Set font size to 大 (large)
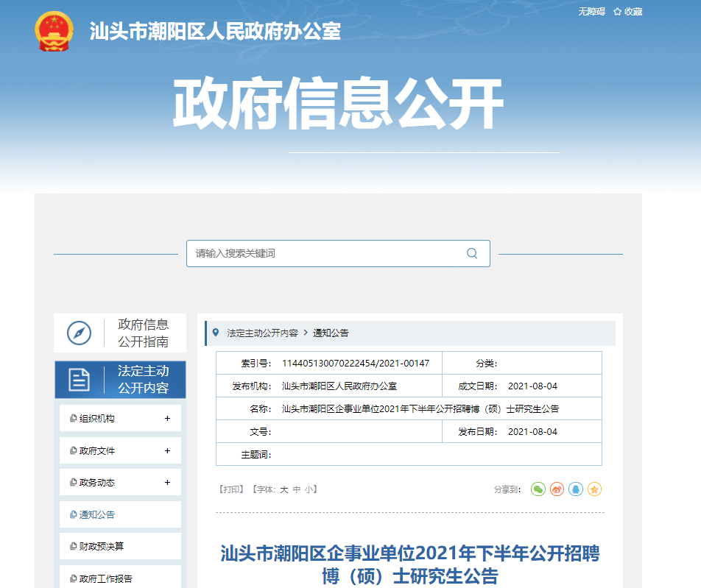 [283, 489]
